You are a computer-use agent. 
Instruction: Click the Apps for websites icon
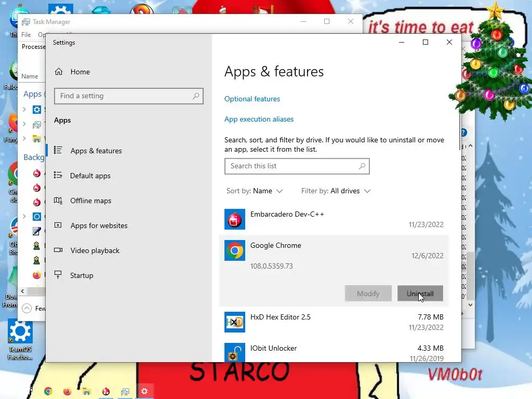tap(58, 225)
